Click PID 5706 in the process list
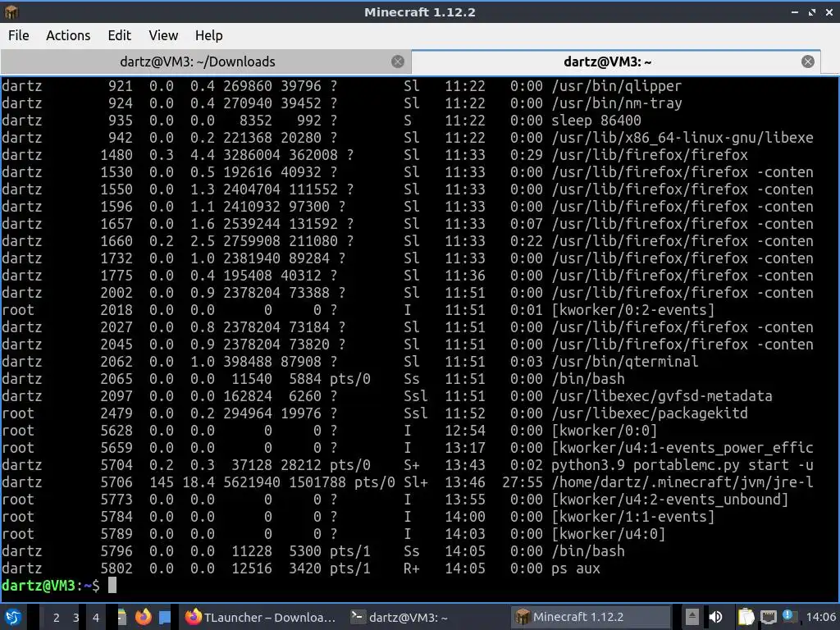 click(x=116, y=482)
